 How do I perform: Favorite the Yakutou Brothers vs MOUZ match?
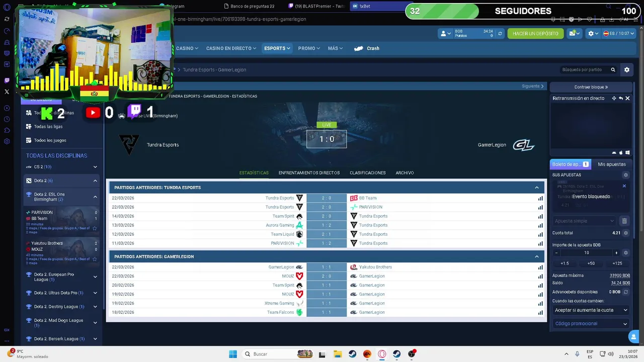click(95, 259)
